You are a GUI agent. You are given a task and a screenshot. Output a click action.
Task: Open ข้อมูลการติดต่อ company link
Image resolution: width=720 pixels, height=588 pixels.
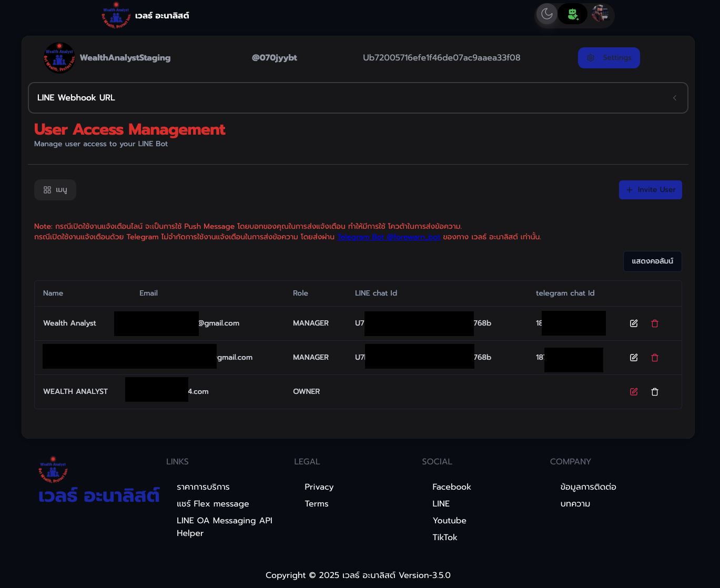pyautogui.click(x=589, y=487)
